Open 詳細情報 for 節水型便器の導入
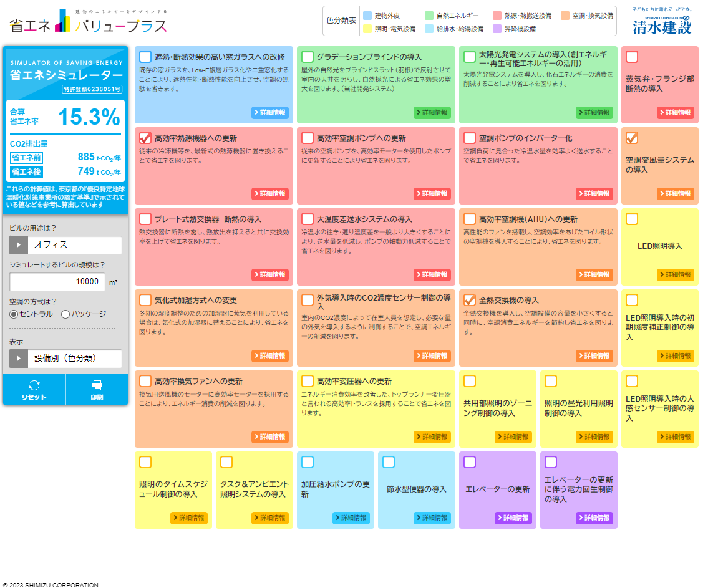 tap(432, 518)
